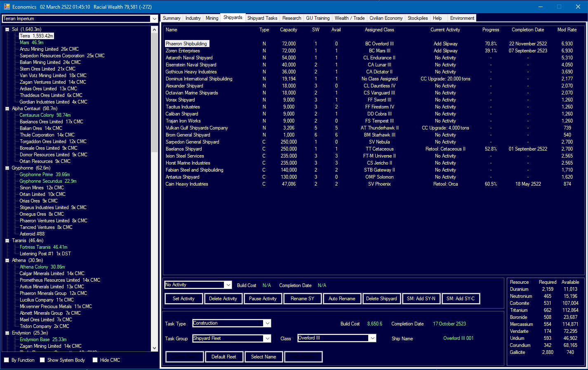Click the Select Name button
The image size is (588, 370).
[x=263, y=357]
